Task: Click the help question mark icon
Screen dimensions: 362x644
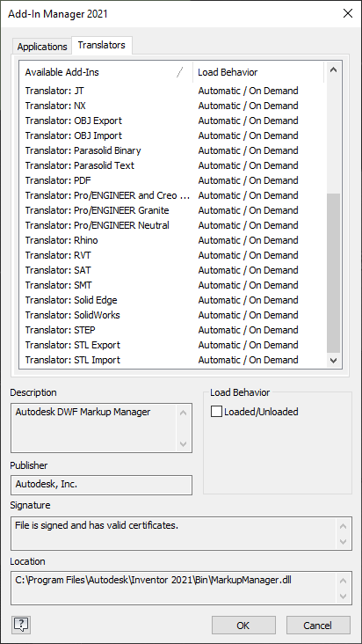Action: point(21,625)
